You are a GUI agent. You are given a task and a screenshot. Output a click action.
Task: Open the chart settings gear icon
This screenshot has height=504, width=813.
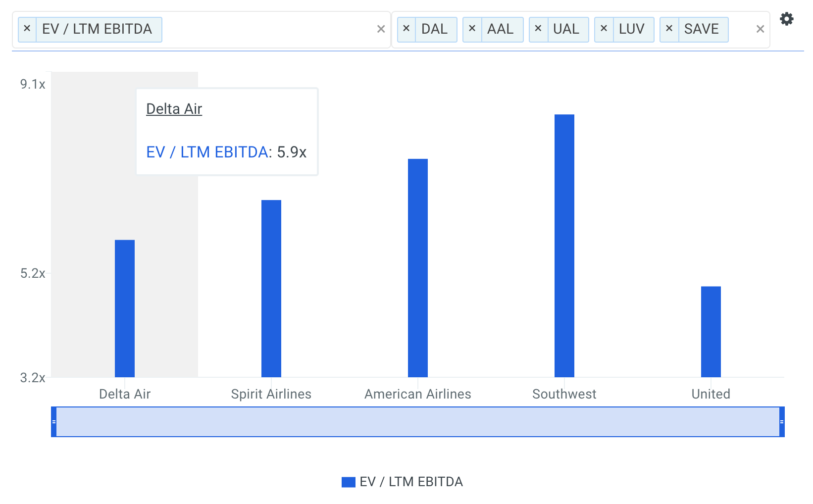click(786, 19)
